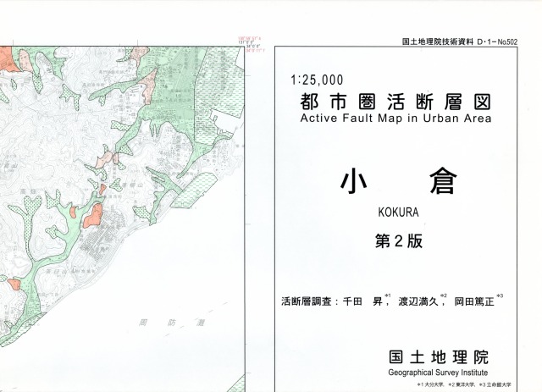This screenshot has width=542, height=392.
Task: Click the surveyor name "千田 昇"
Action: pos(362,301)
